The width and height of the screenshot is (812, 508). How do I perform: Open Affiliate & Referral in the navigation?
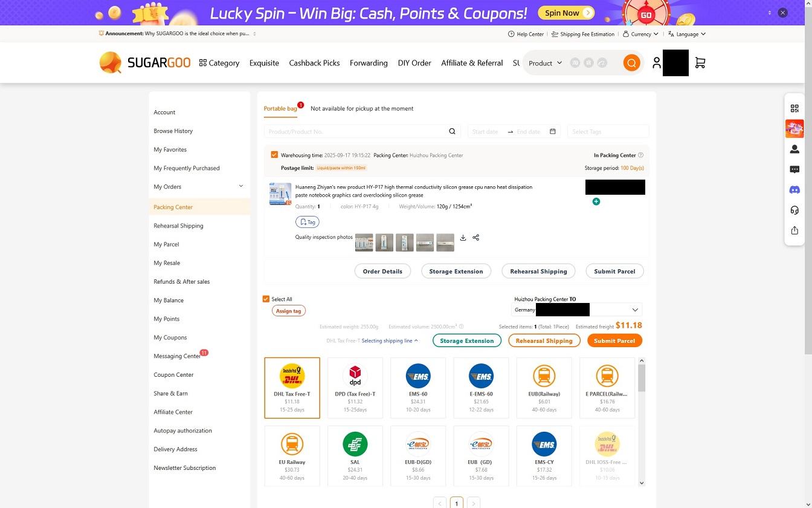472,63
